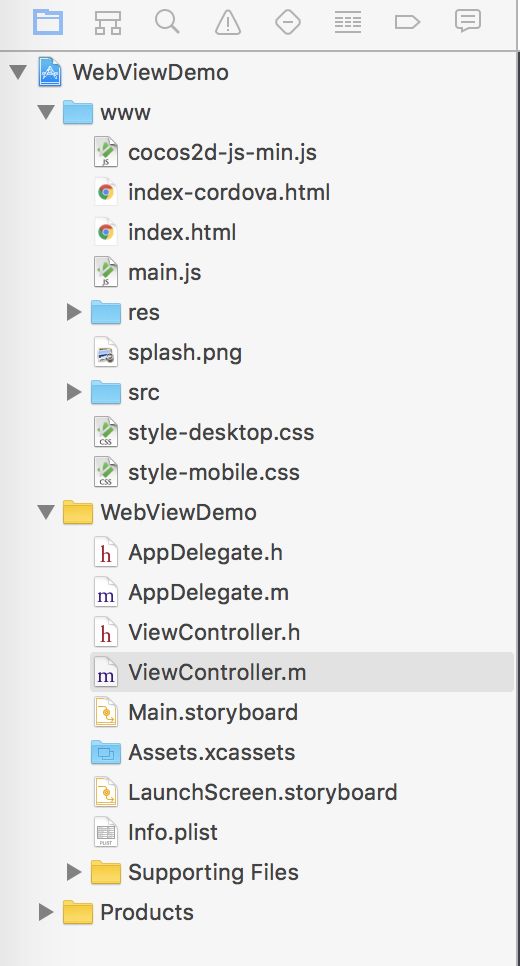This screenshot has width=520, height=966.
Task: Expand the src folder triangle
Action: click(x=74, y=392)
